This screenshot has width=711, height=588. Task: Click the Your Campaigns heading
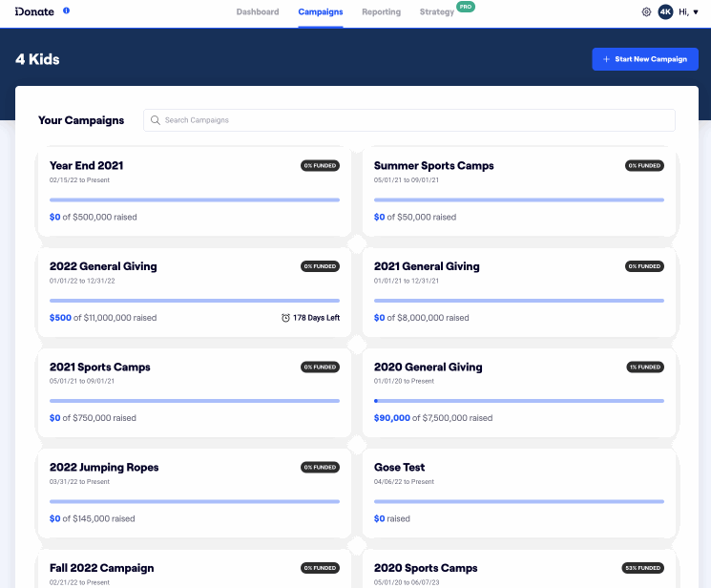81,120
